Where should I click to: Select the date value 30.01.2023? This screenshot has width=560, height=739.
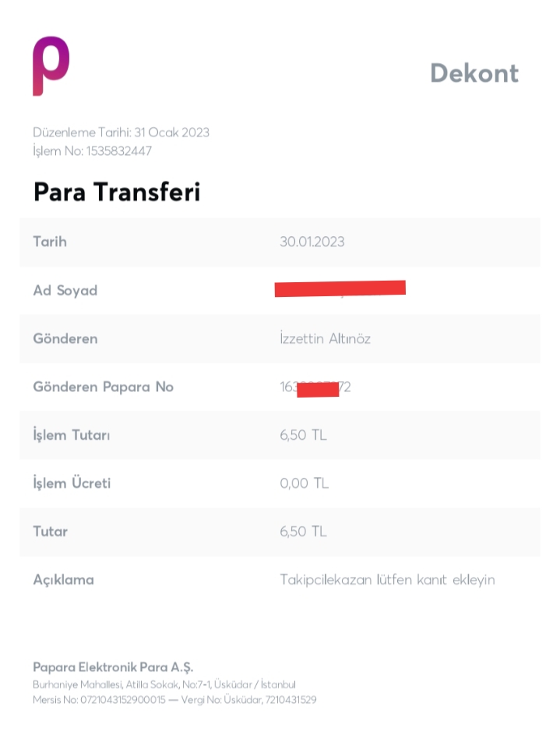point(312,242)
